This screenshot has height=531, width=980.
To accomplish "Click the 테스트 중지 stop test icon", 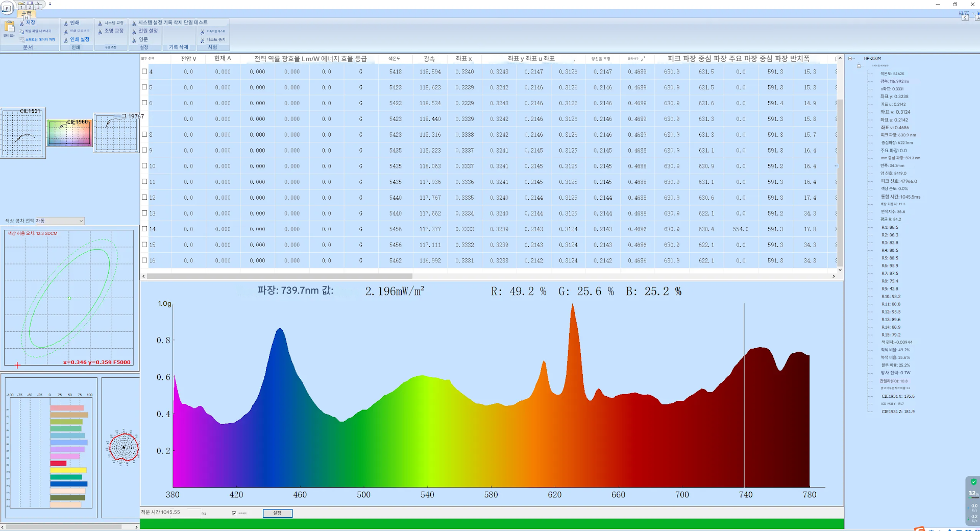I will click(203, 39).
